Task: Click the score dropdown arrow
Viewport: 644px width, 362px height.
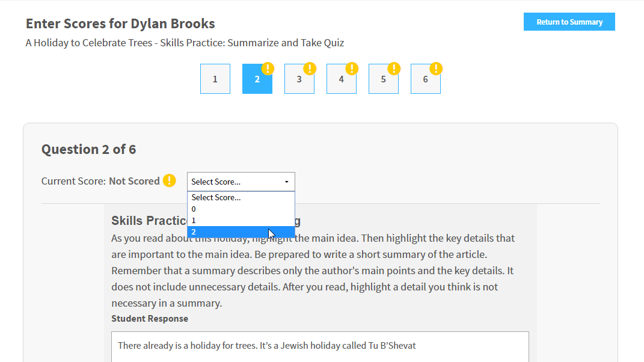Action: click(287, 182)
